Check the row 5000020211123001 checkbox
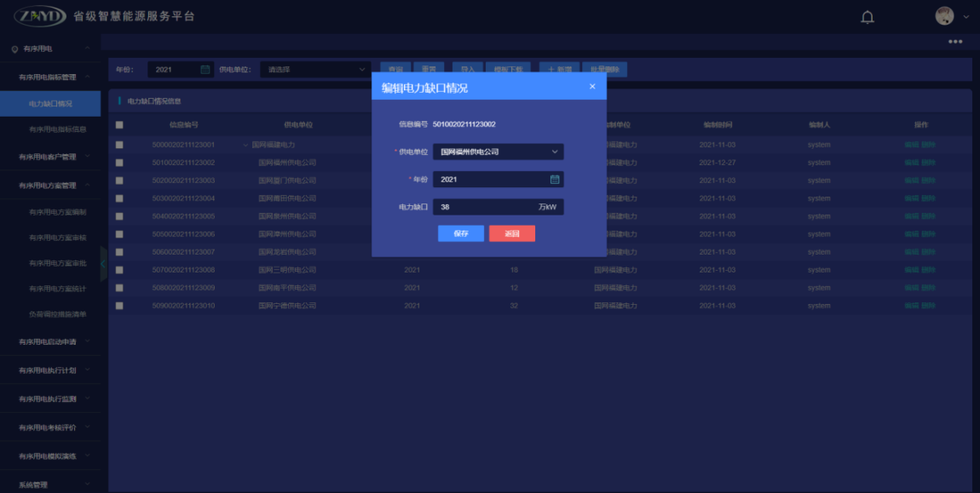Image resolution: width=980 pixels, height=493 pixels. pos(119,145)
